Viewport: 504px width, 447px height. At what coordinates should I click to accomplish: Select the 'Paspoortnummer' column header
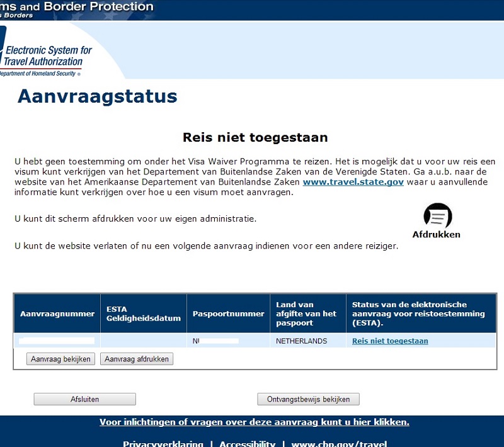(228, 314)
